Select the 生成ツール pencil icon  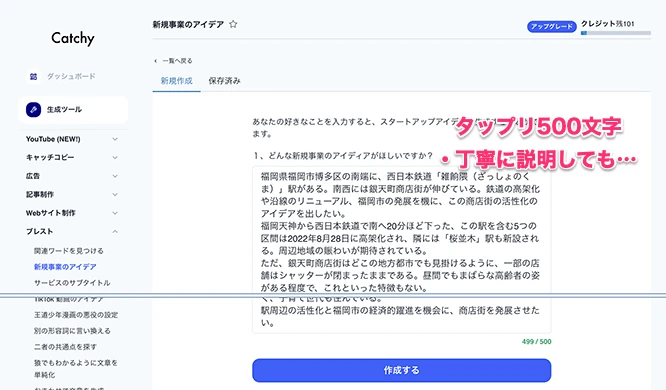point(34,109)
